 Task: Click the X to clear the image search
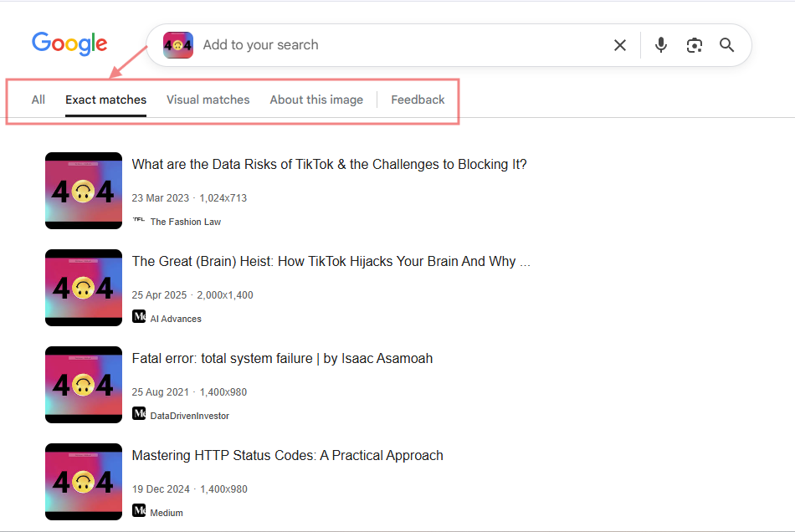[x=619, y=45]
